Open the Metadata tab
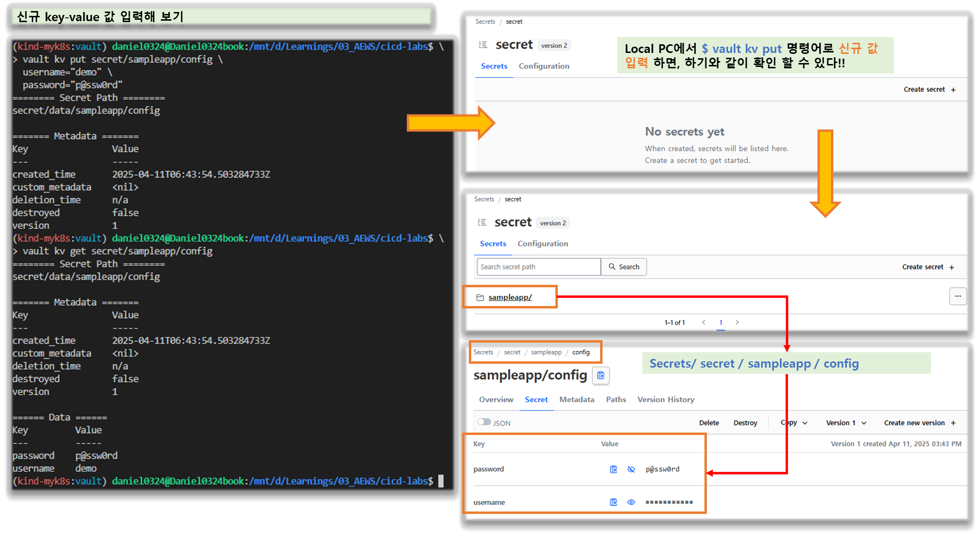The height and width of the screenshot is (537, 980). [577, 399]
